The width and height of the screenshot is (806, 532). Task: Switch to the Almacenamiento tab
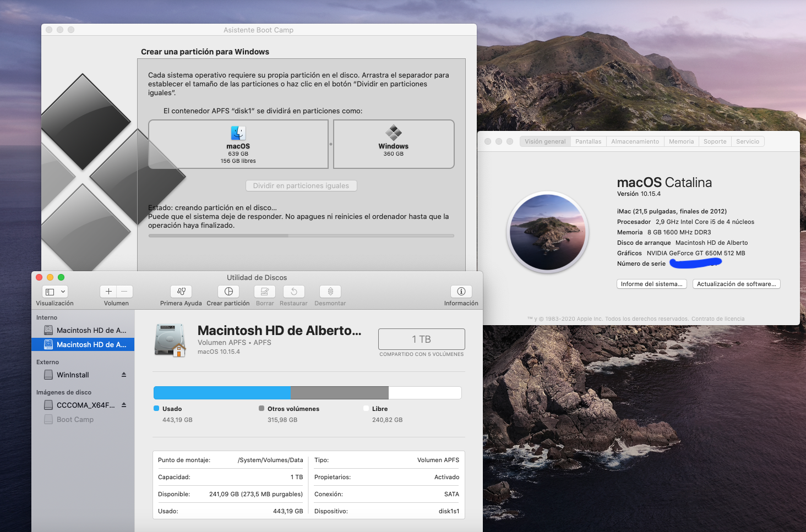(x=635, y=141)
